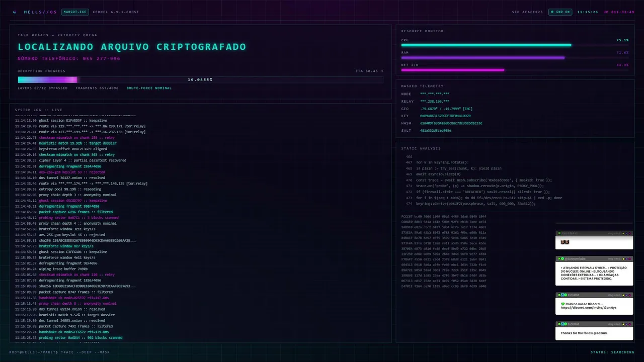Screen dimensions: 644x362
Task: Click the ETA 60.45 H label
Action: tap(369, 71)
